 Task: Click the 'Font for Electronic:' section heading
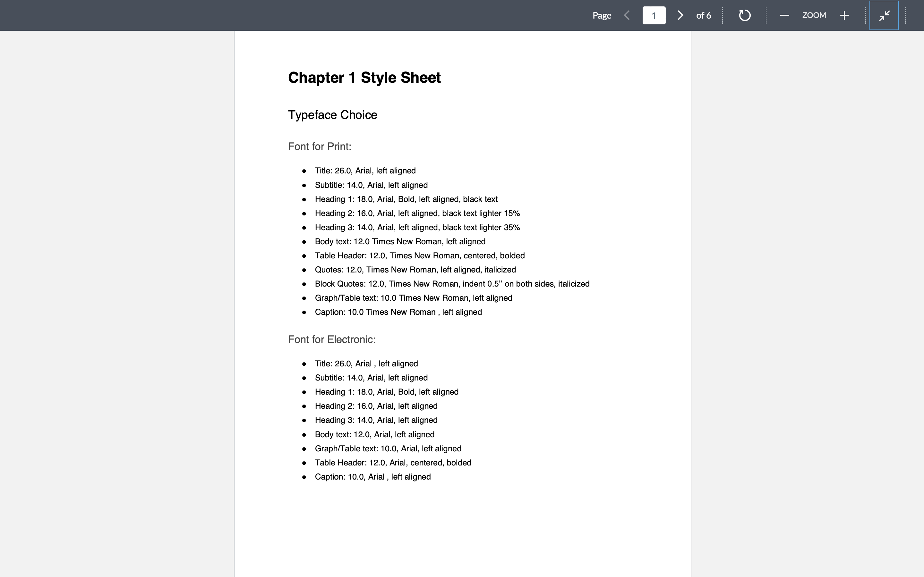point(331,339)
